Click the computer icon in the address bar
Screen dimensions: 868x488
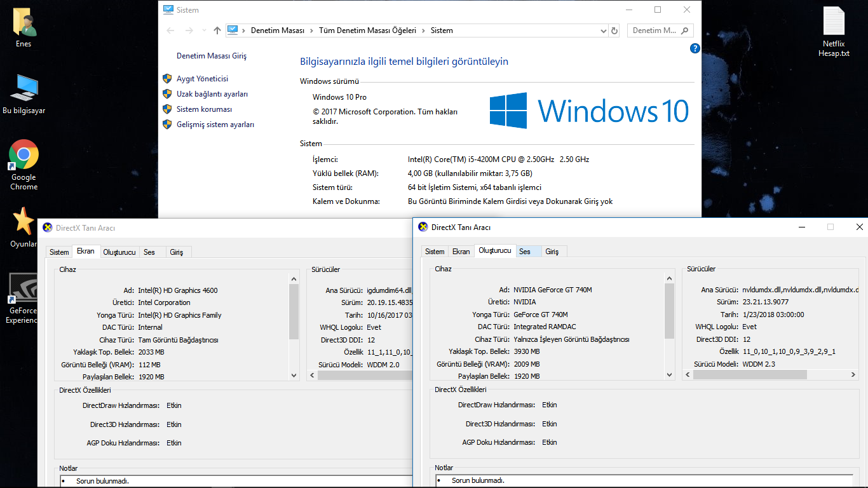[x=233, y=30]
